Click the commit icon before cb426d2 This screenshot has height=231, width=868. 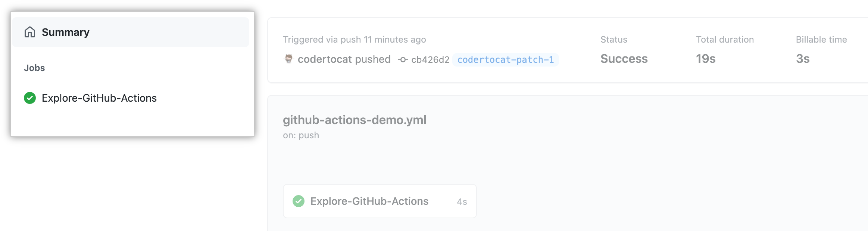[402, 59]
